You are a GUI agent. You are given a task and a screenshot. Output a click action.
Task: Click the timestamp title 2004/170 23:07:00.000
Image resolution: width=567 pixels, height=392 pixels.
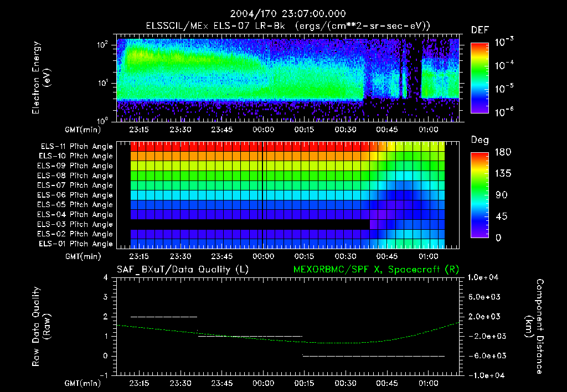[x=288, y=14]
